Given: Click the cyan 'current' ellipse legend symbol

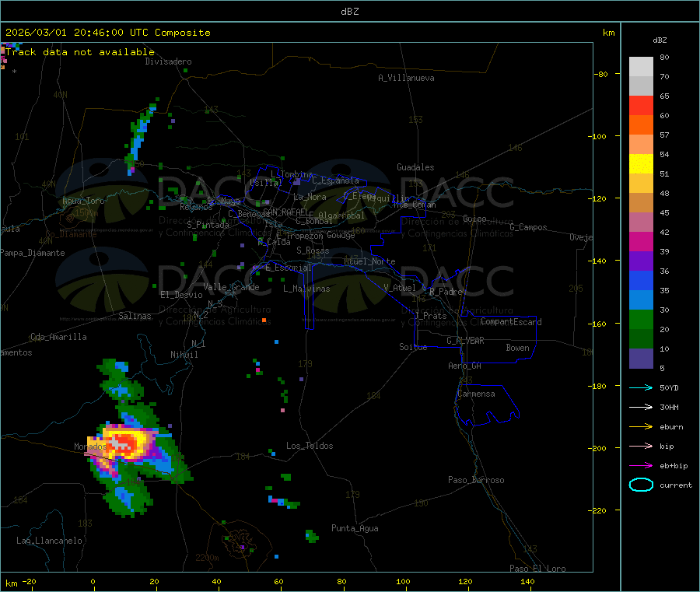Looking at the screenshot, I should [641, 485].
